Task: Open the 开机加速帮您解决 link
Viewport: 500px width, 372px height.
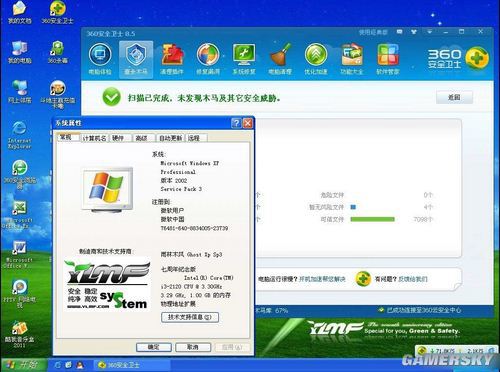Action: pos(322,279)
